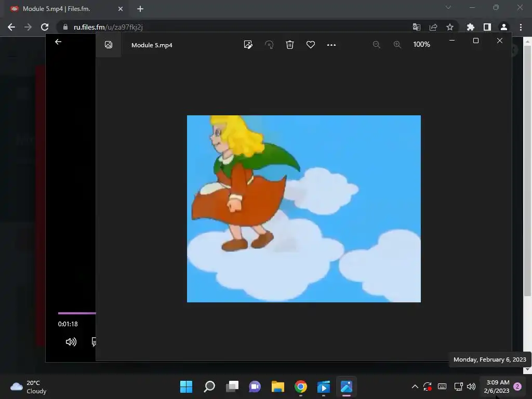Open notifications badge showing 2
The image size is (532, 399).
[518, 387]
